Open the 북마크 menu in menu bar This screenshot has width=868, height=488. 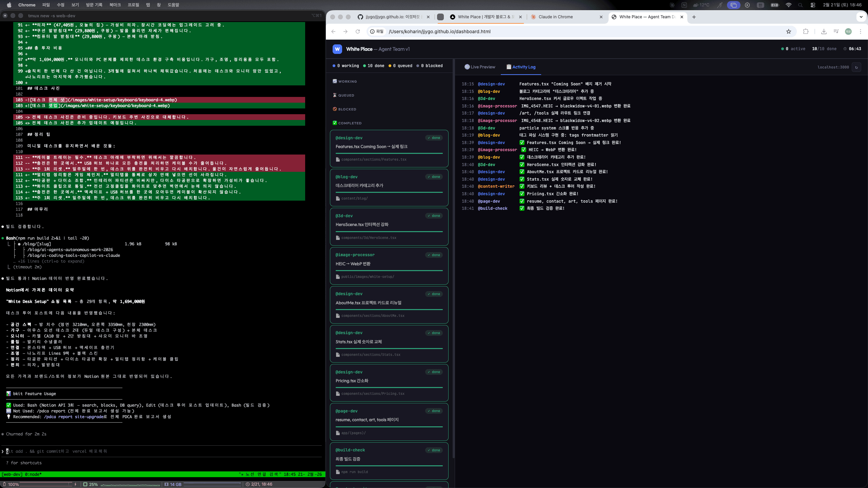click(115, 5)
